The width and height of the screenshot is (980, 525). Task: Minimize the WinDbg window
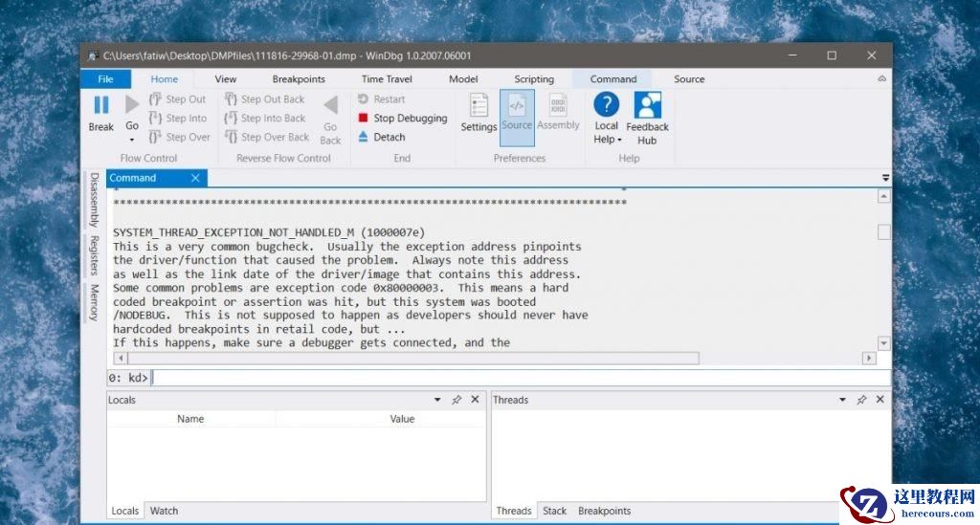pos(792,55)
